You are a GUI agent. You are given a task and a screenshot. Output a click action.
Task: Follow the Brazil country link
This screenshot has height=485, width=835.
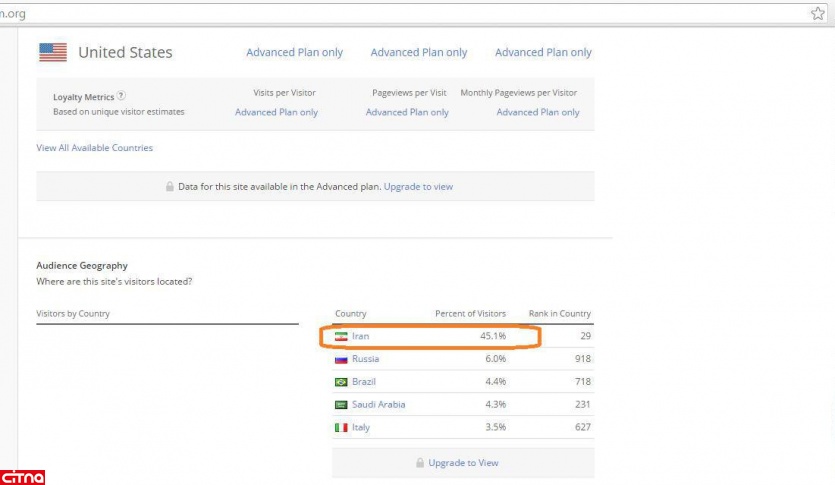tap(364, 382)
